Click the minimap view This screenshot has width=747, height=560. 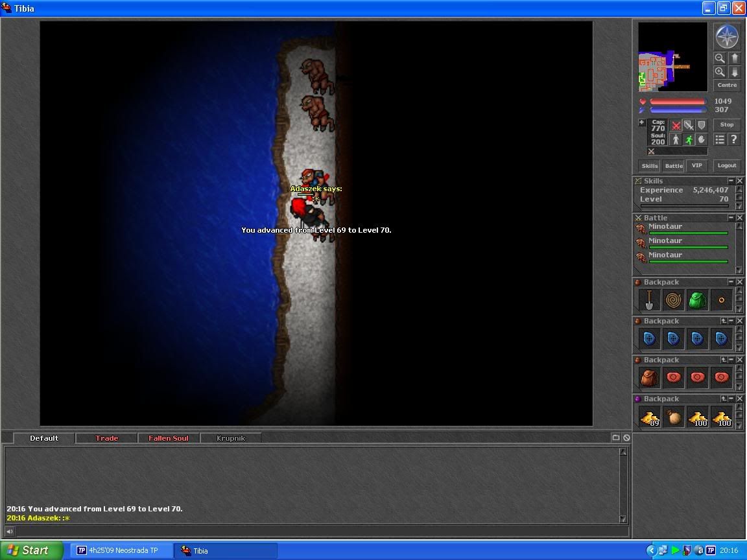672,56
